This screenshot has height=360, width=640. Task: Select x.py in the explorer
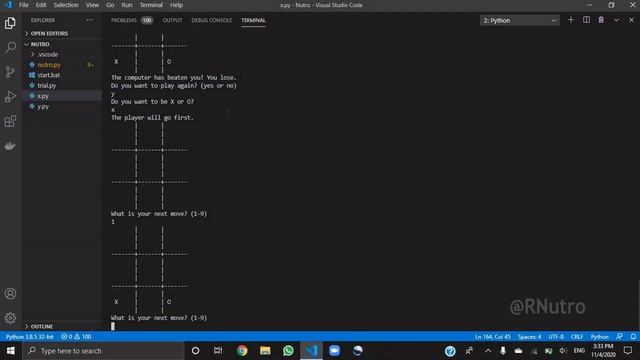[43, 96]
